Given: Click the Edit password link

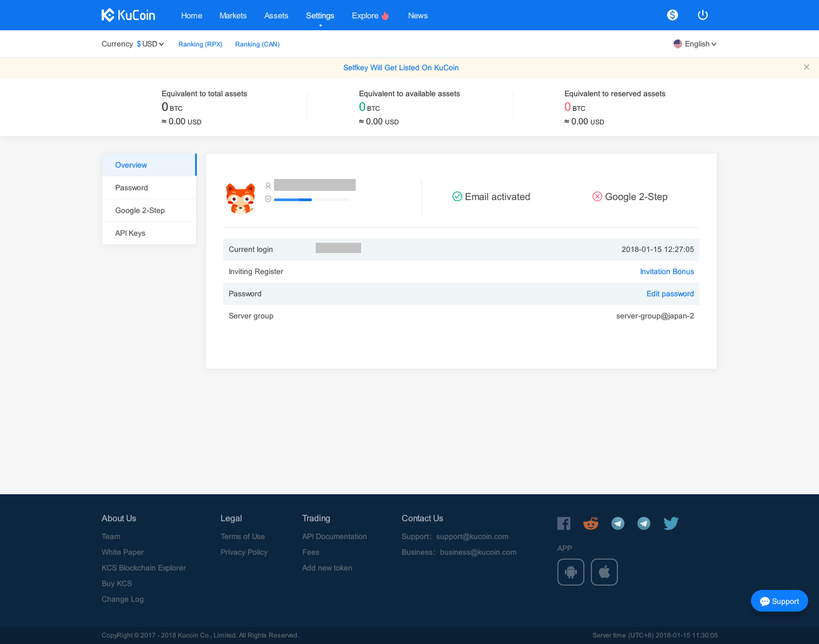Looking at the screenshot, I should click(x=670, y=294).
